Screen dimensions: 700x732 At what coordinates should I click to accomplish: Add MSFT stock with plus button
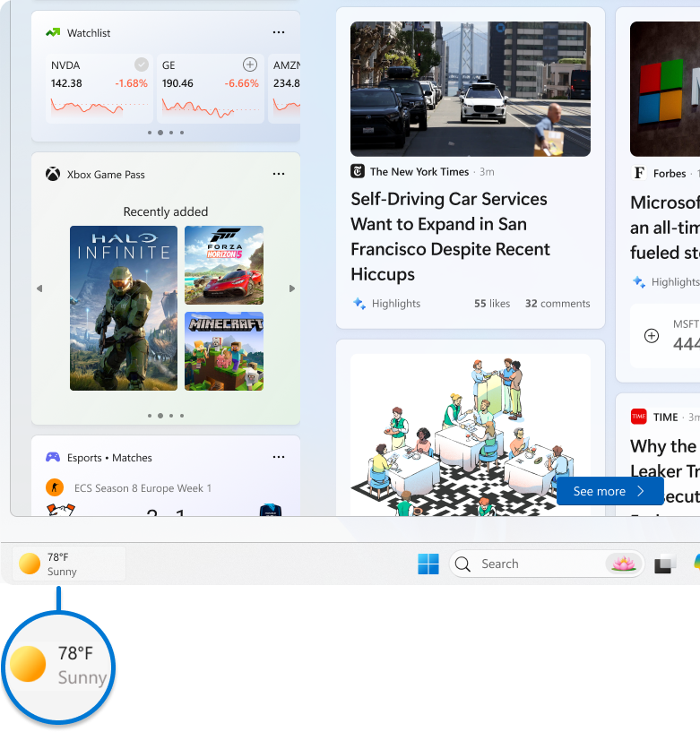tap(652, 336)
